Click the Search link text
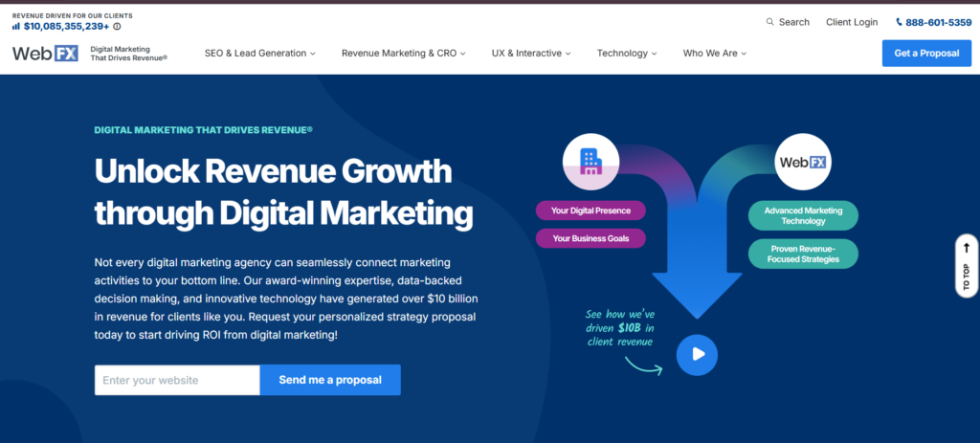The height and width of the screenshot is (443, 980). tap(794, 22)
